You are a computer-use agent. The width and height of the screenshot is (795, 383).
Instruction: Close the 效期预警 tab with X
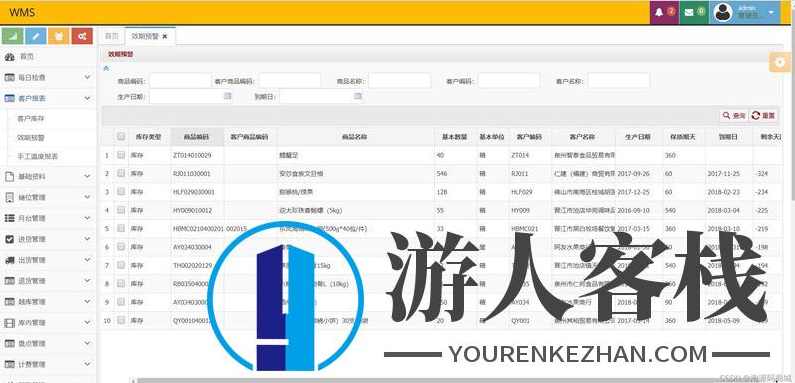tap(165, 37)
